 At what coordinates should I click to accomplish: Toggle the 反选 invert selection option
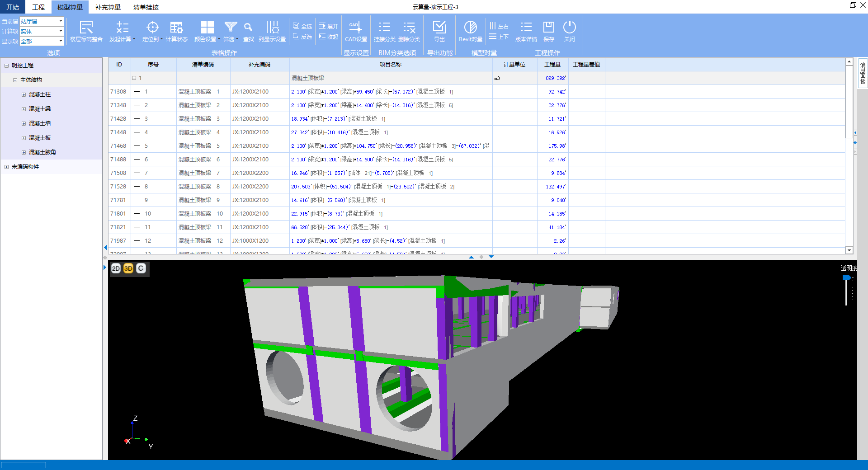pos(302,37)
